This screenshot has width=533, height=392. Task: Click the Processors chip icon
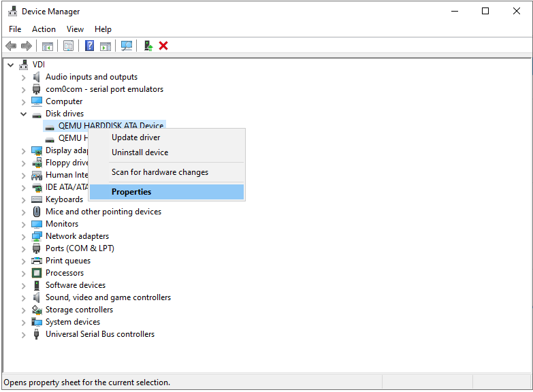pyautogui.click(x=36, y=273)
